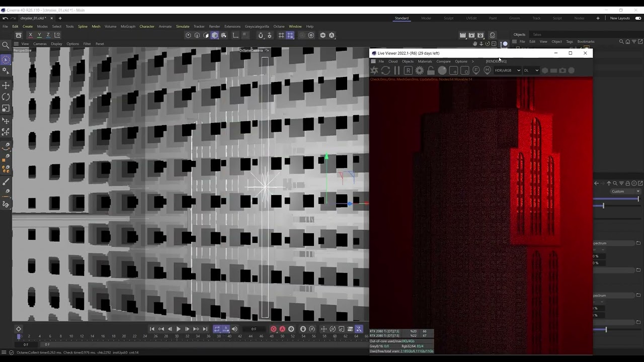
Task: Open Live Viewer Cloud menu
Action: click(393, 61)
